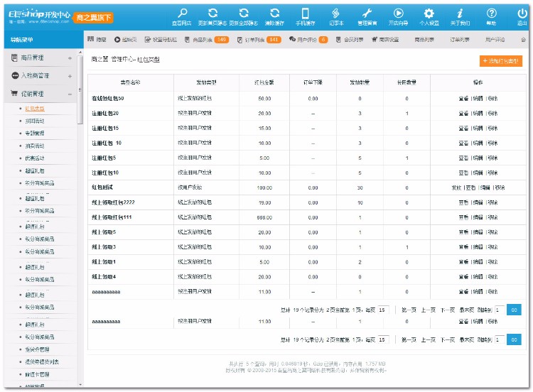Click the 注册红包5 type name cell

click(131, 158)
